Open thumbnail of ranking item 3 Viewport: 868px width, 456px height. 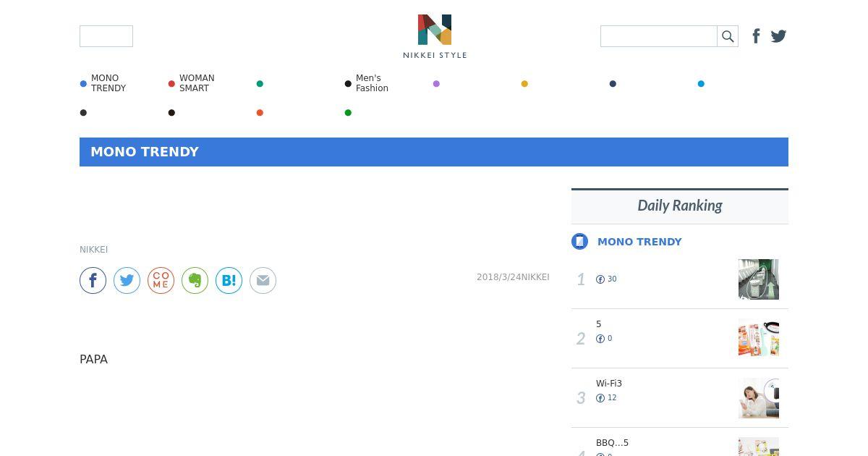[759, 398]
